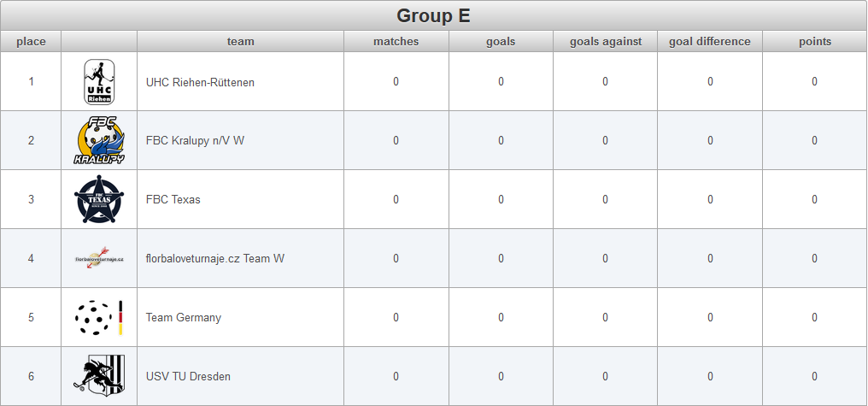The height and width of the screenshot is (406, 868).
Task: Click the USV TU Dresden crest
Action: [99, 376]
